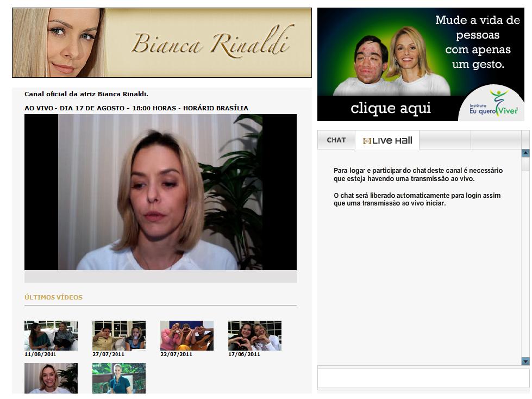
Task: Click the chat scrollbar down arrow
Action: click(x=525, y=362)
